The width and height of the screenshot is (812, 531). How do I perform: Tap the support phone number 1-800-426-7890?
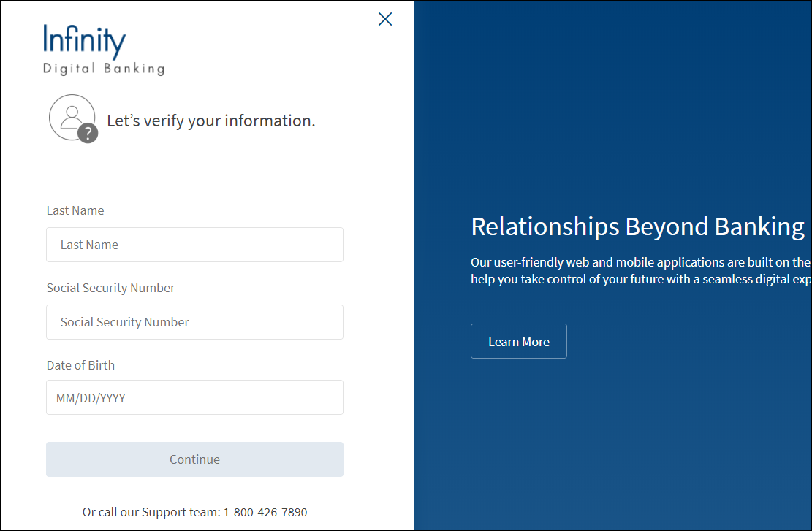(265, 512)
